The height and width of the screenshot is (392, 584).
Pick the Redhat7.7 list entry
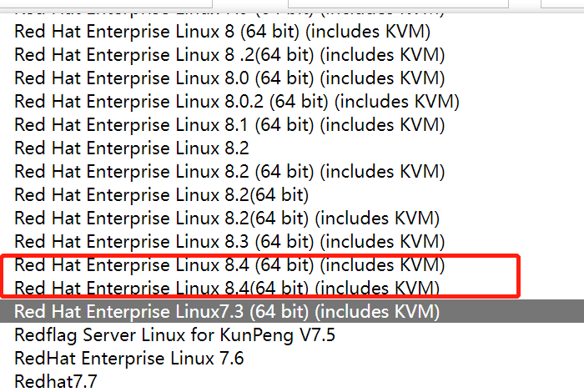56,382
